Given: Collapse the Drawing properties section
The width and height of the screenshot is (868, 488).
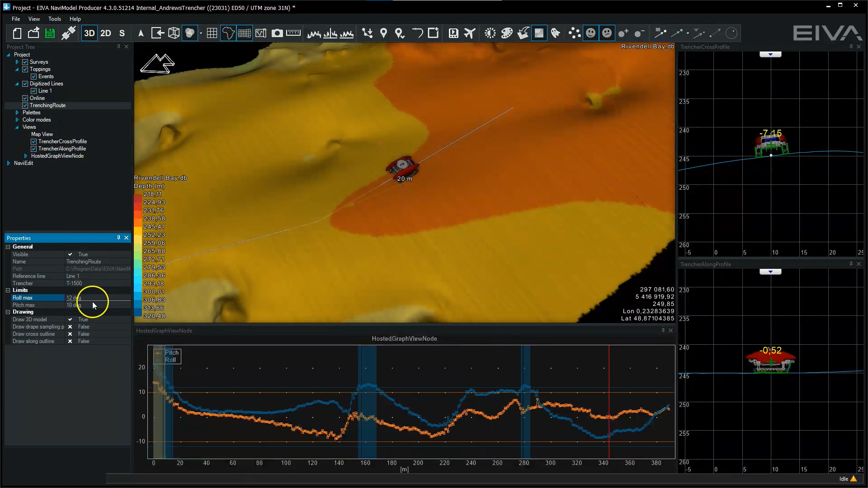Looking at the screenshot, I should click(x=8, y=312).
